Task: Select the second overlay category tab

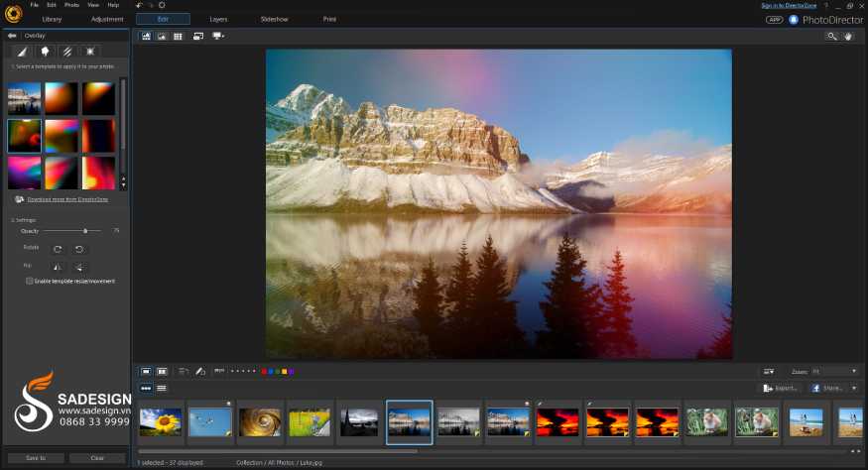Action: pos(45,52)
